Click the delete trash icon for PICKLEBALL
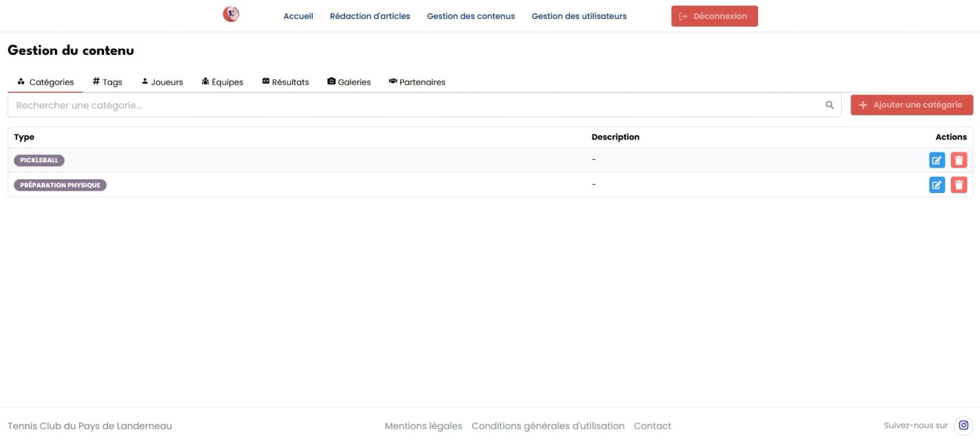 958,160
